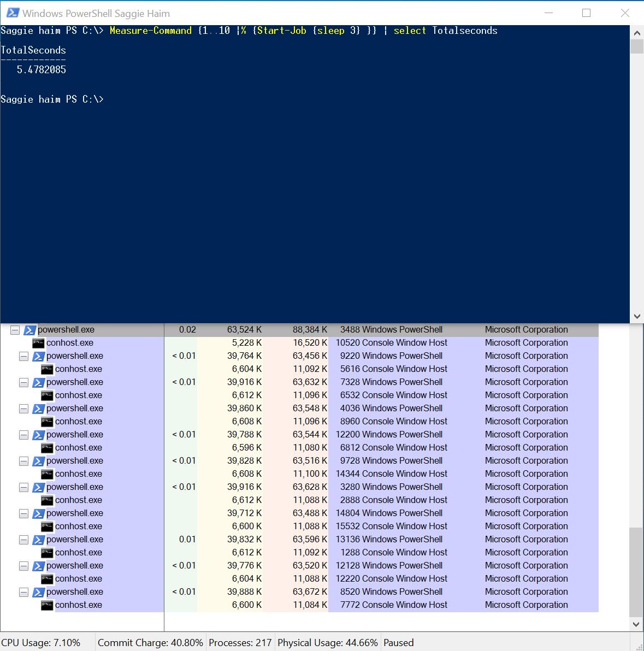Click the powershell.exe icon for PID 4036
The height and width of the screenshot is (651, 644).
[38, 409]
